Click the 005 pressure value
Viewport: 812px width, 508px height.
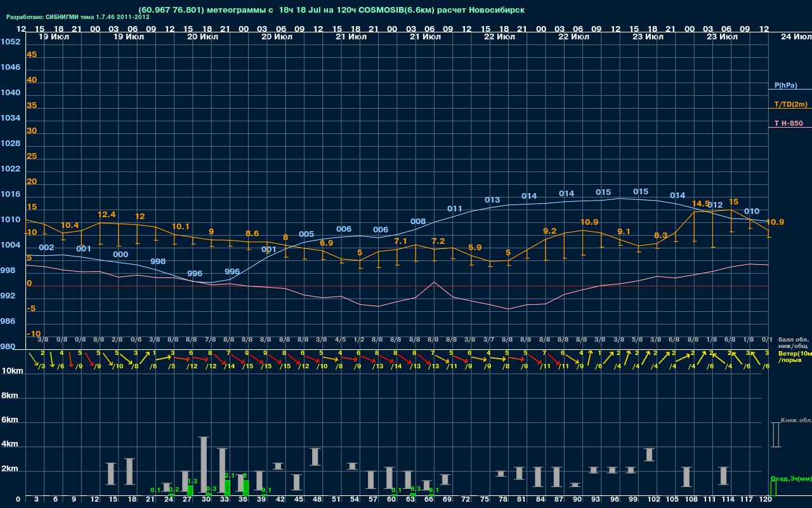pos(306,234)
